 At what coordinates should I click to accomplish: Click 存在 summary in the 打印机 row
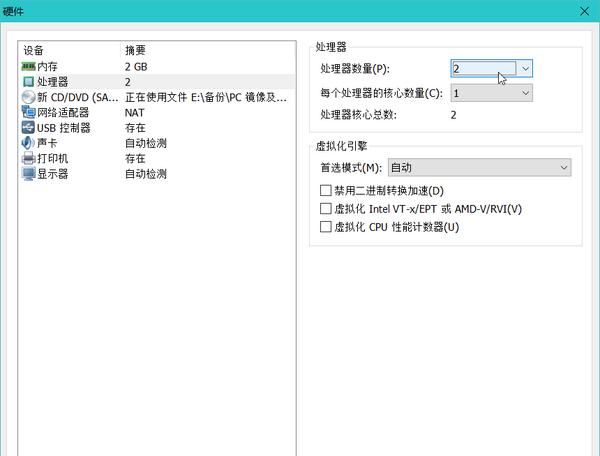(135, 158)
